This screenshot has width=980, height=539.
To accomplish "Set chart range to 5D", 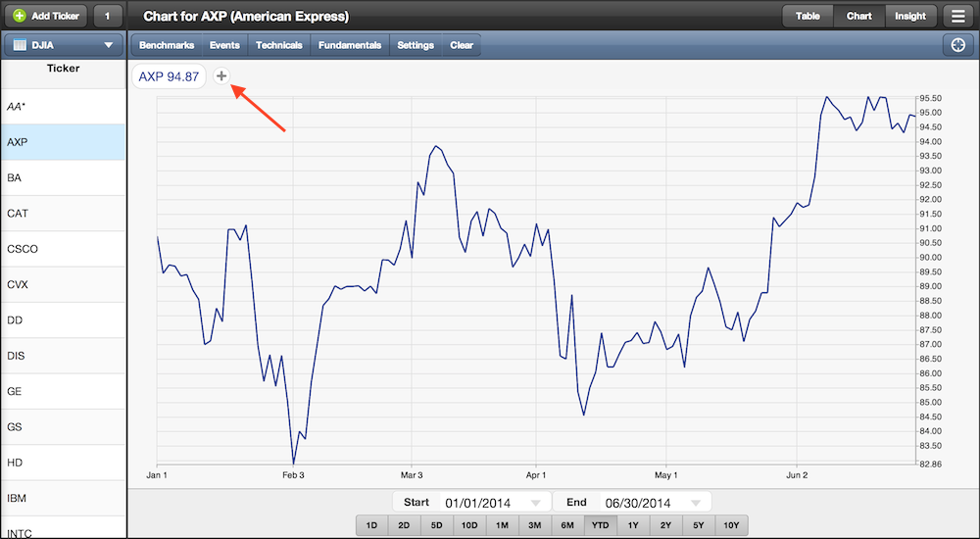I will tap(437, 525).
